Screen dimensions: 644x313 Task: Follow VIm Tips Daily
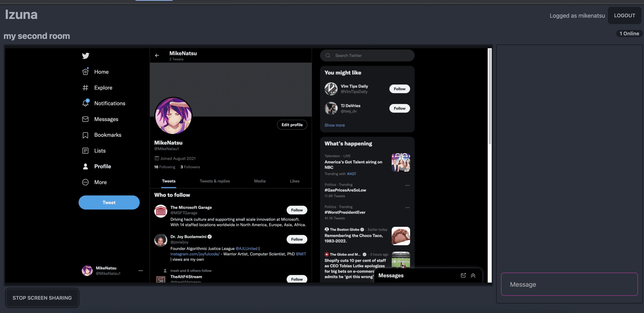[399, 89]
